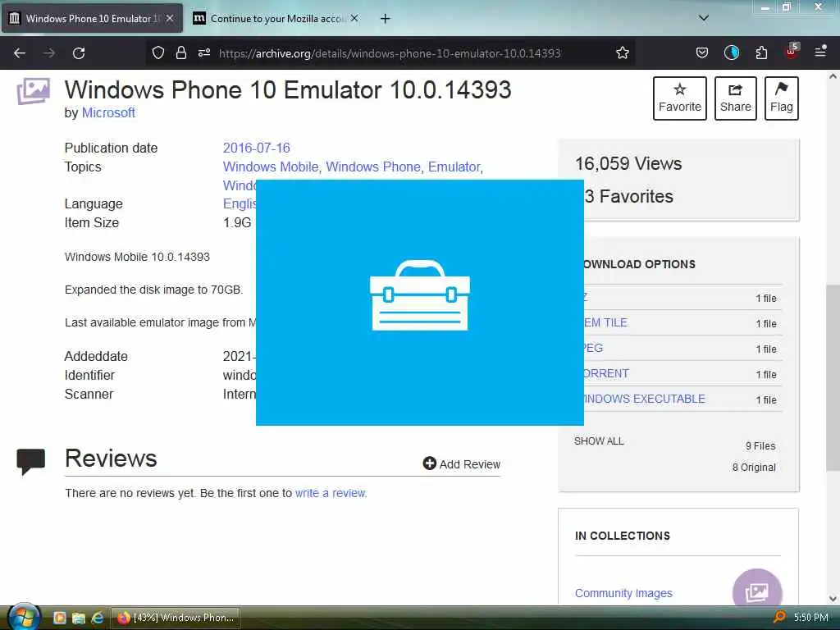This screenshot has height=630, width=840.
Task: Share this archive item
Action: (x=736, y=98)
